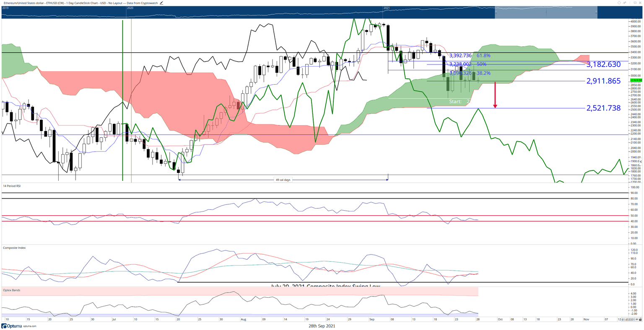
Task: Click the 2019 marker in overview strip
Action: (5, 8)
